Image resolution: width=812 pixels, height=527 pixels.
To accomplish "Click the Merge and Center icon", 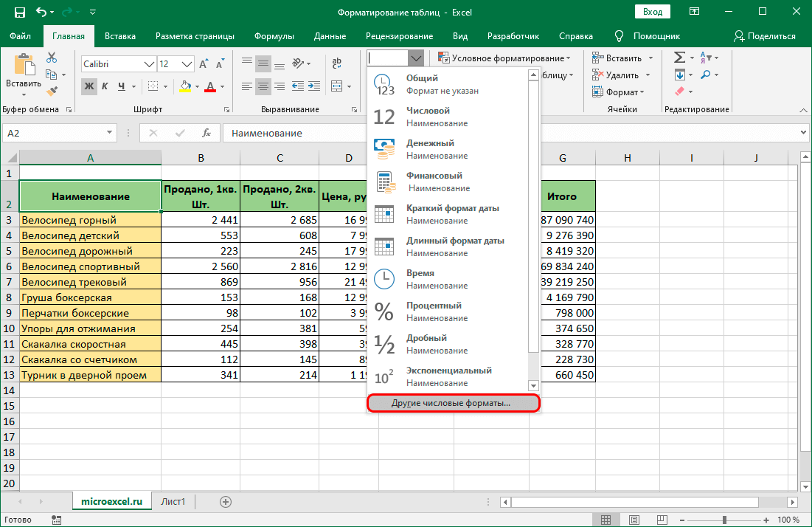I will 336,86.
